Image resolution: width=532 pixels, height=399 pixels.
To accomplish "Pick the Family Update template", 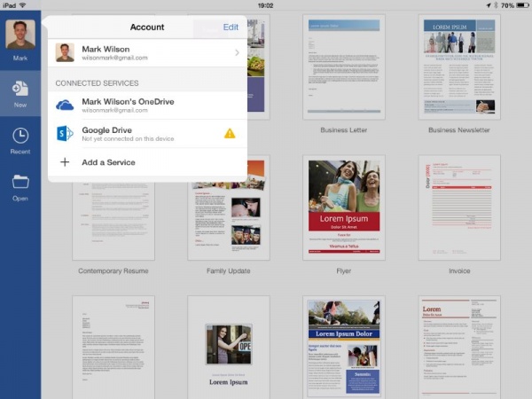I will pos(227,208).
